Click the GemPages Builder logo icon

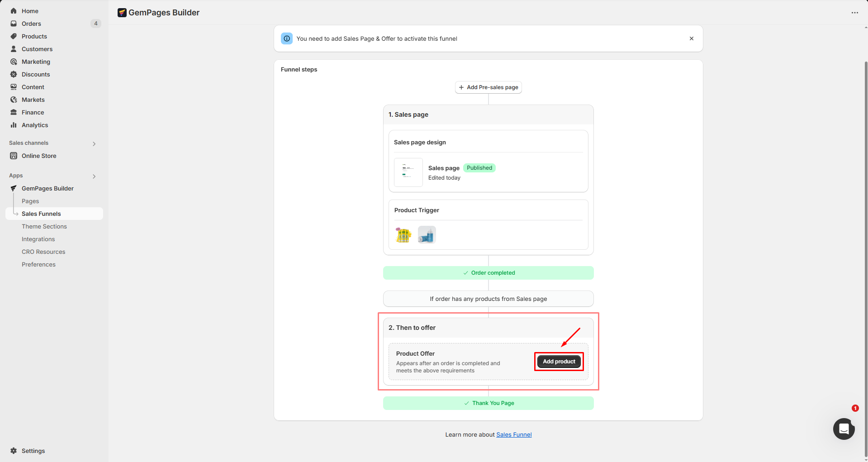point(122,13)
